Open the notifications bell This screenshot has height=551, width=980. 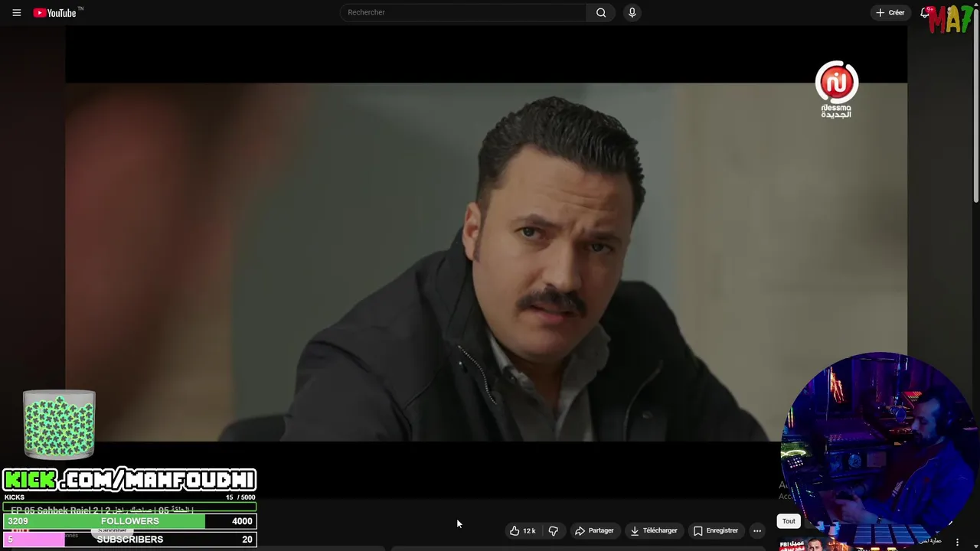click(925, 12)
